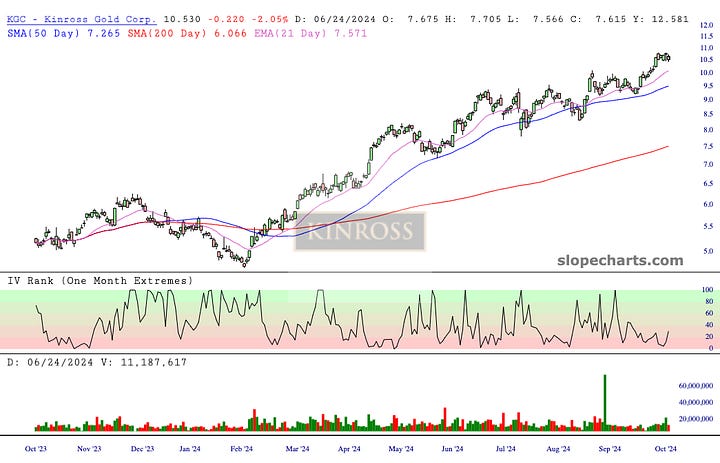
Task: Click the Jul '24 axis label
Action: 506,449
